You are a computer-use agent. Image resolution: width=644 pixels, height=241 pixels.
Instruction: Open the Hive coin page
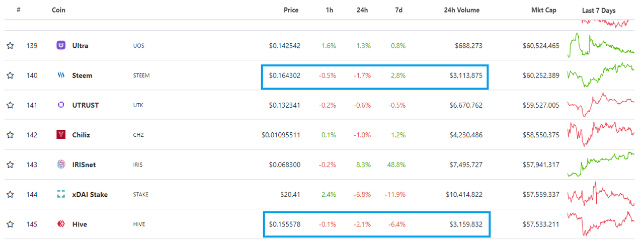[79, 224]
